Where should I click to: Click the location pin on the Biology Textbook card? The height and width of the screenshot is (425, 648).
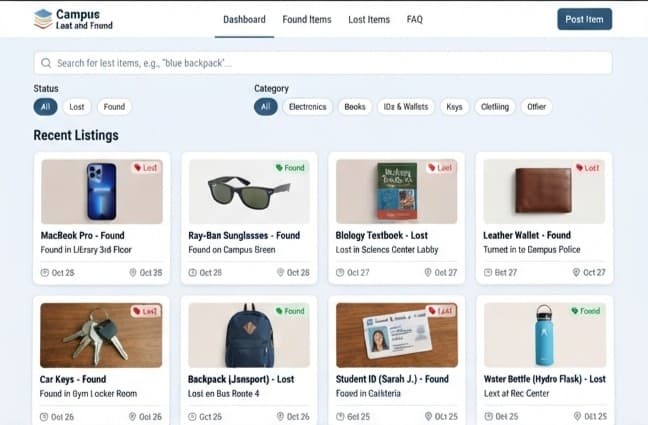coord(428,272)
